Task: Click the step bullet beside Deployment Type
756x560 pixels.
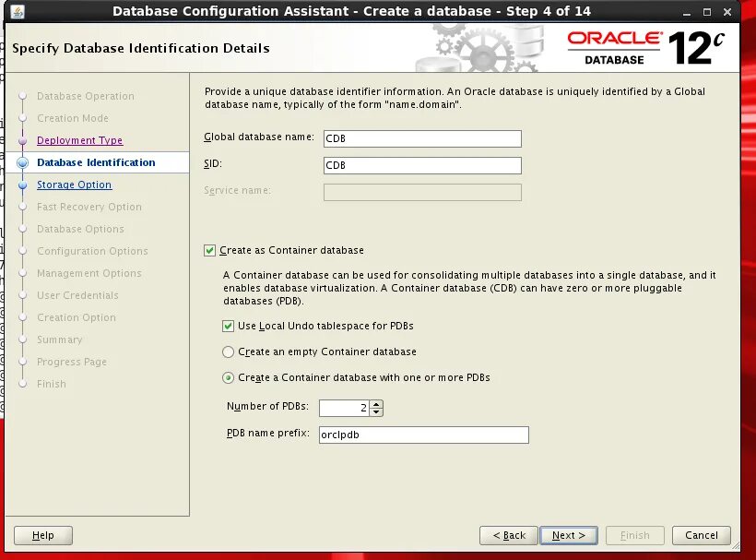Action: (22, 140)
